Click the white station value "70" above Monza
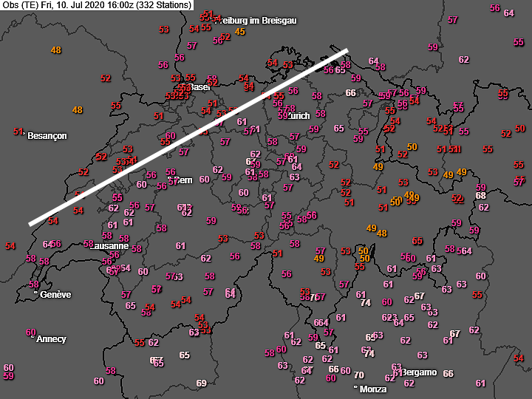Viewport: 532px width, 399px height. 359,375
